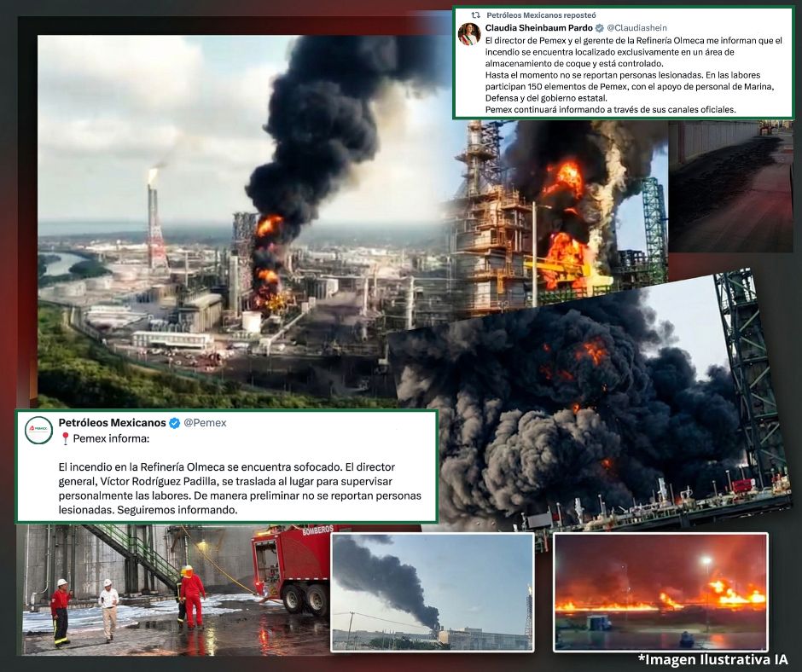The image size is (802, 672).
Task: Click the red pin emoji before 'Pemex informa'
Action: [65, 438]
